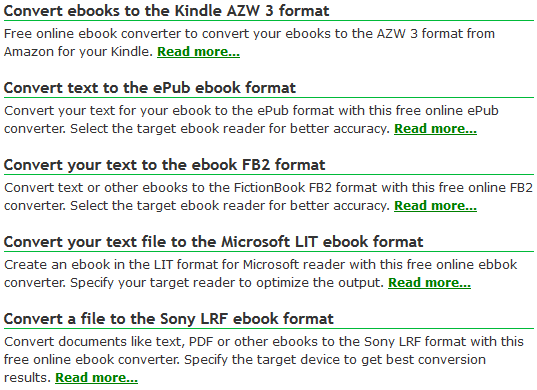Viewport: 537px width, 390px height.
Task: Select heading Convert a file to Sony LRF
Action: click(x=168, y=319)
